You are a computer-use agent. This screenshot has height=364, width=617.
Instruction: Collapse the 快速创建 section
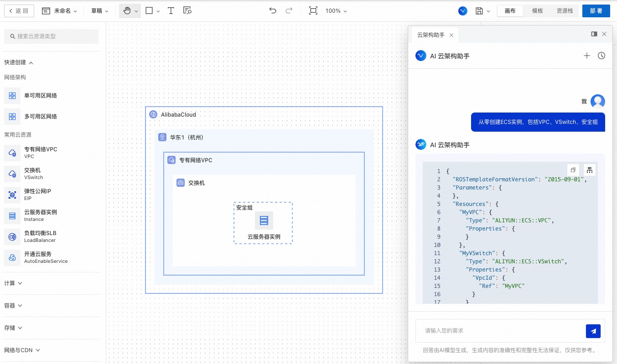pos(19,62)
